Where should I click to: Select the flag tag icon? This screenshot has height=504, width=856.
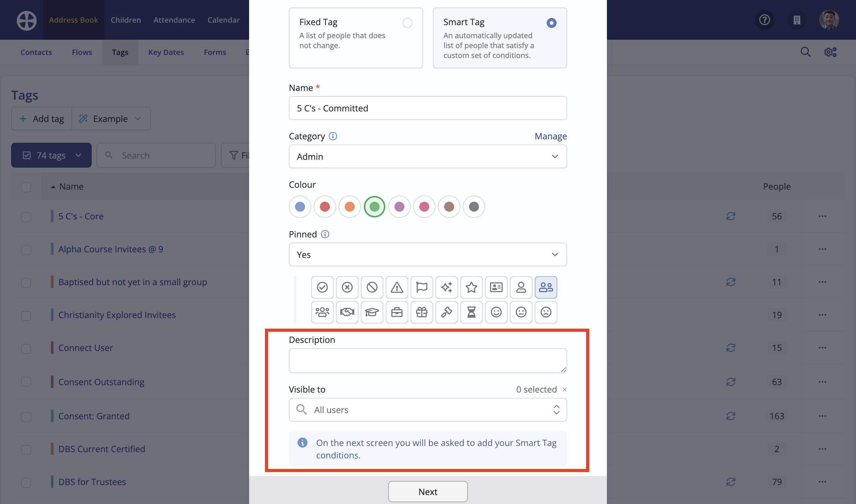click(421, 287)
